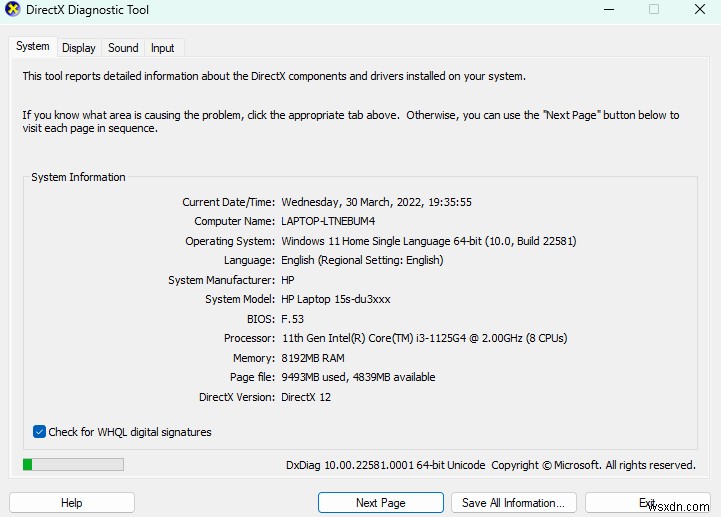Click the English language value

362,260
